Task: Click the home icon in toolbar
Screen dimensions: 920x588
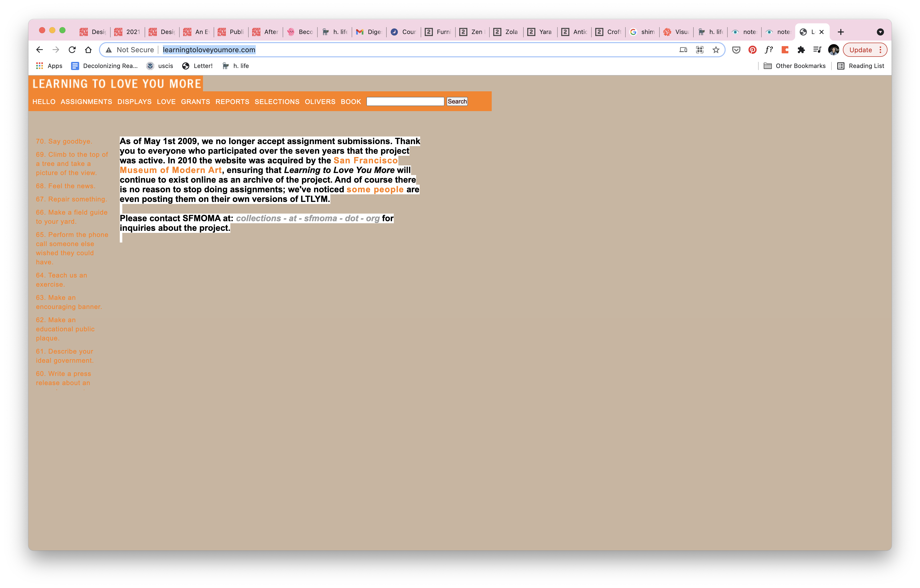Action: pyautogui.click(x=88, y=50)
